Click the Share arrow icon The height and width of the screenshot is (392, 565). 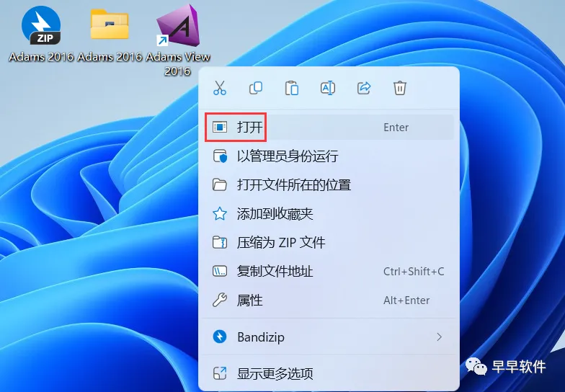[363, 88]
